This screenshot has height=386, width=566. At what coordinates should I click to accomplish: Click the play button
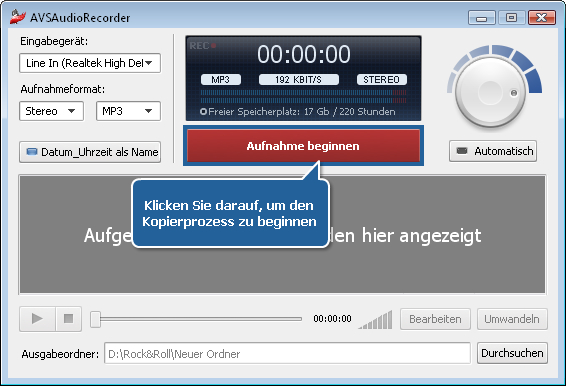37,319
